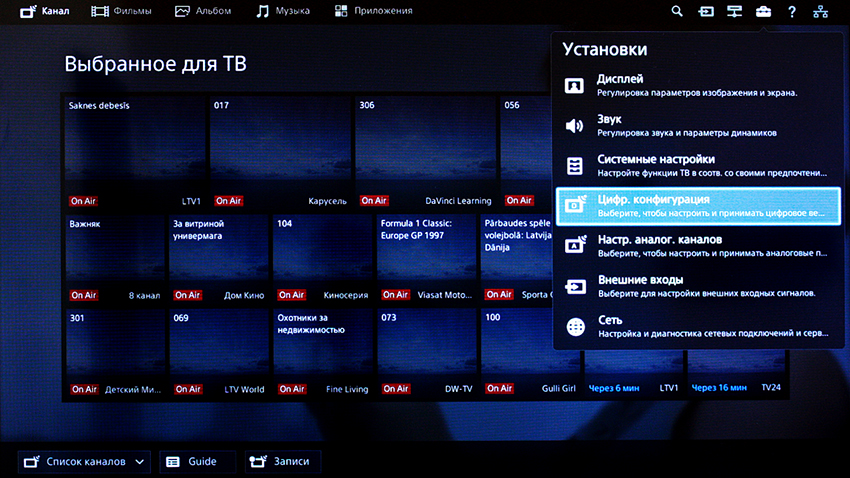Expand the Список каналов dropdown

(84, 461)
